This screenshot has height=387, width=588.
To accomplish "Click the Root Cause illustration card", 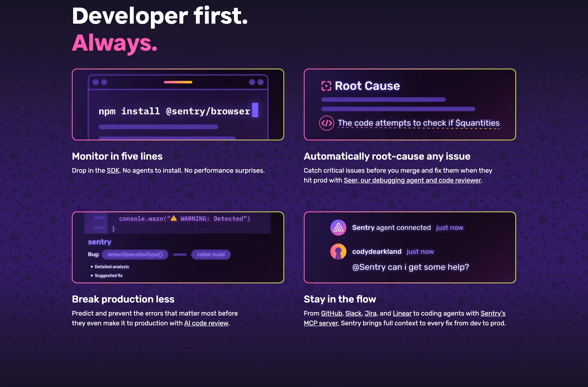I will [410, 105].
